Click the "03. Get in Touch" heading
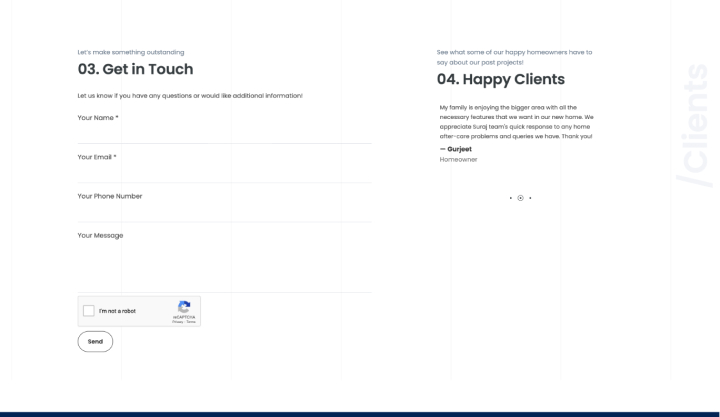Image resolution: width=720 pixels, height=417 pixels. coord(135,69)
